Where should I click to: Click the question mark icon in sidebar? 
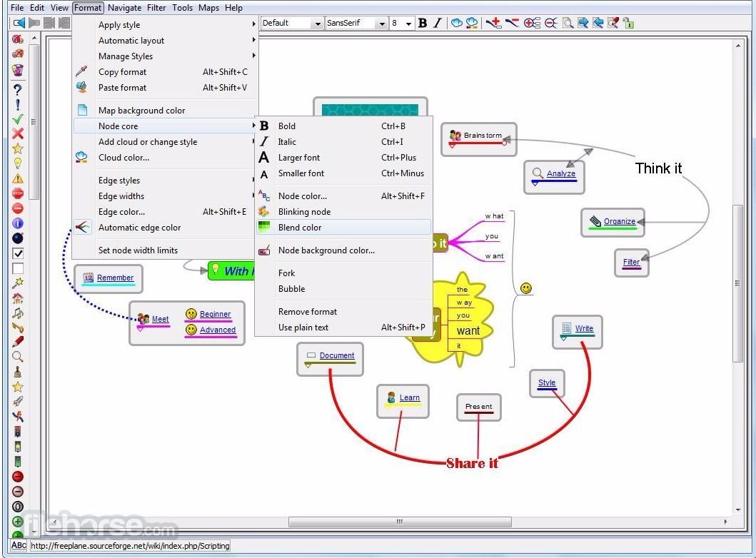coord(17,90)
